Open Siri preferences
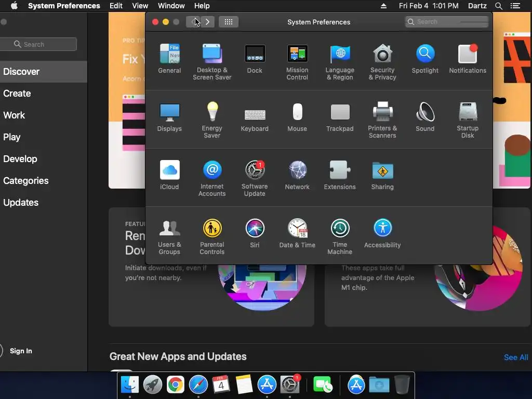The image size is (532, 399). tap(255, 233)
